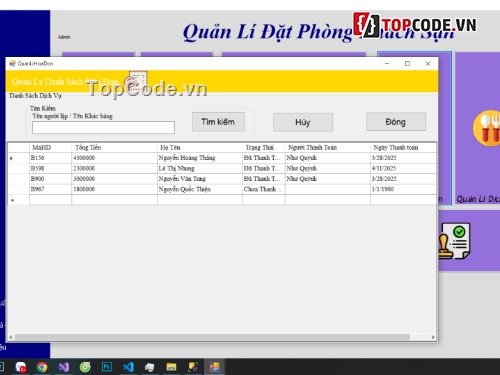Minimize the QuanLiHoaDon window

tap(387, 63)
